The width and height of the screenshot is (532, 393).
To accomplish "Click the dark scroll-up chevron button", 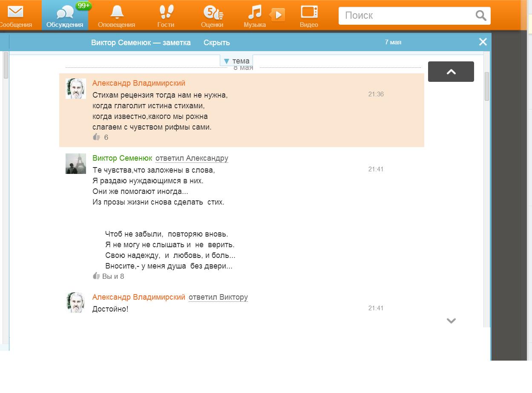I will (451, 72).
